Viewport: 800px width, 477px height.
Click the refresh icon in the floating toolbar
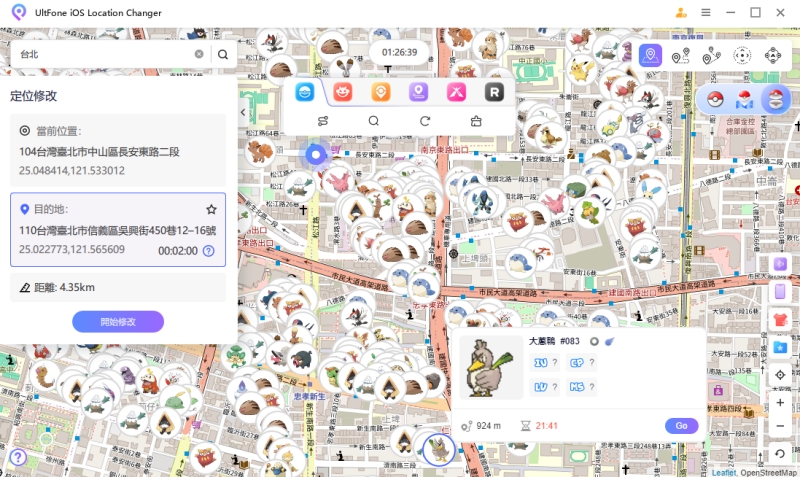(x=425, y=121)
